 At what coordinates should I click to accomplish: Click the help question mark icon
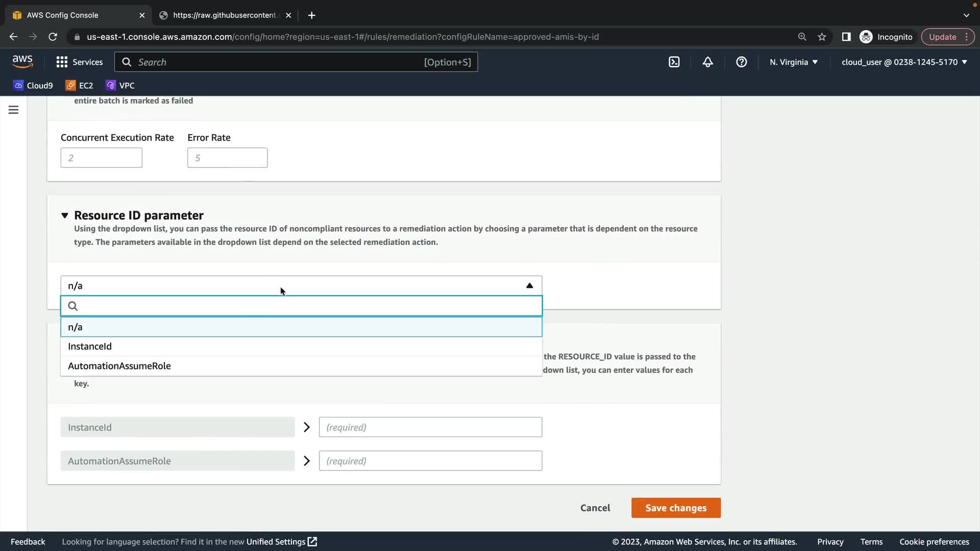pos(741,62)
